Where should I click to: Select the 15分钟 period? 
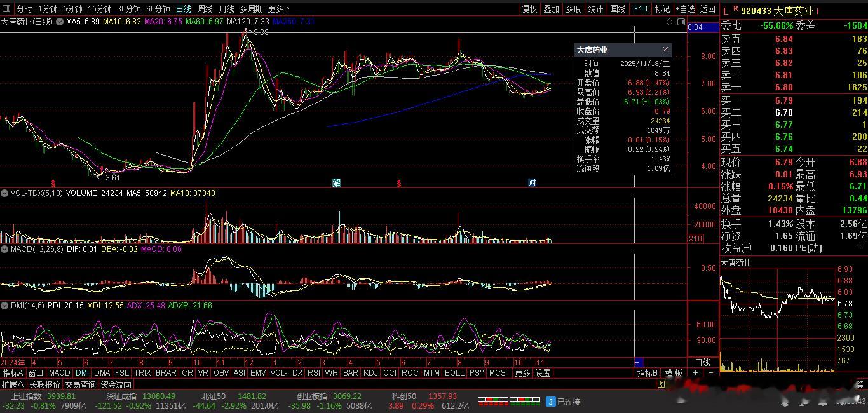click(100, 9)
